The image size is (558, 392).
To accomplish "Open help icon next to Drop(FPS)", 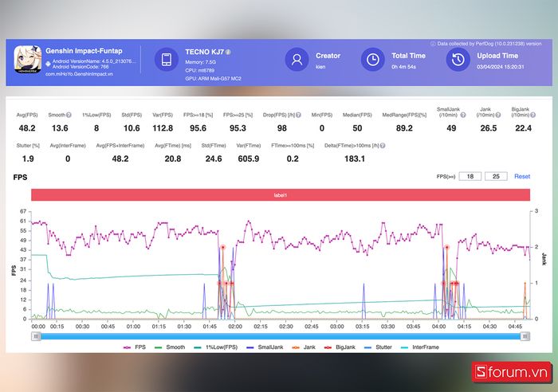I will tap(299, 115).
